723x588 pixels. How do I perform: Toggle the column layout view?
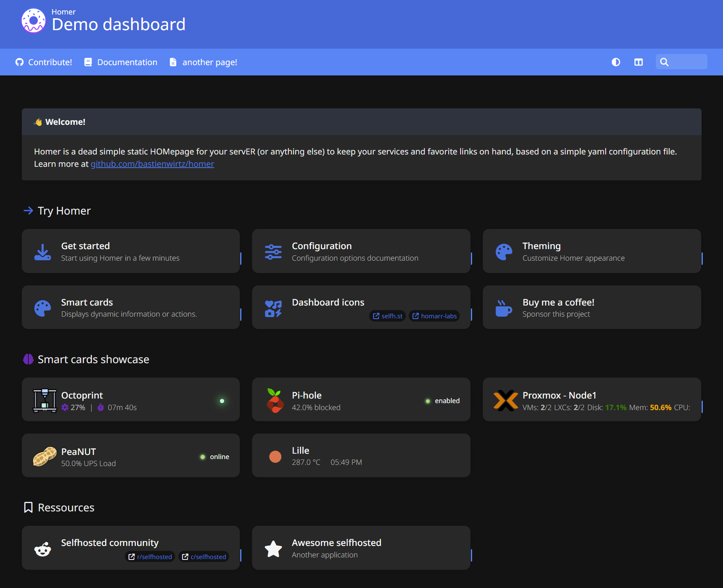(638, 62)
